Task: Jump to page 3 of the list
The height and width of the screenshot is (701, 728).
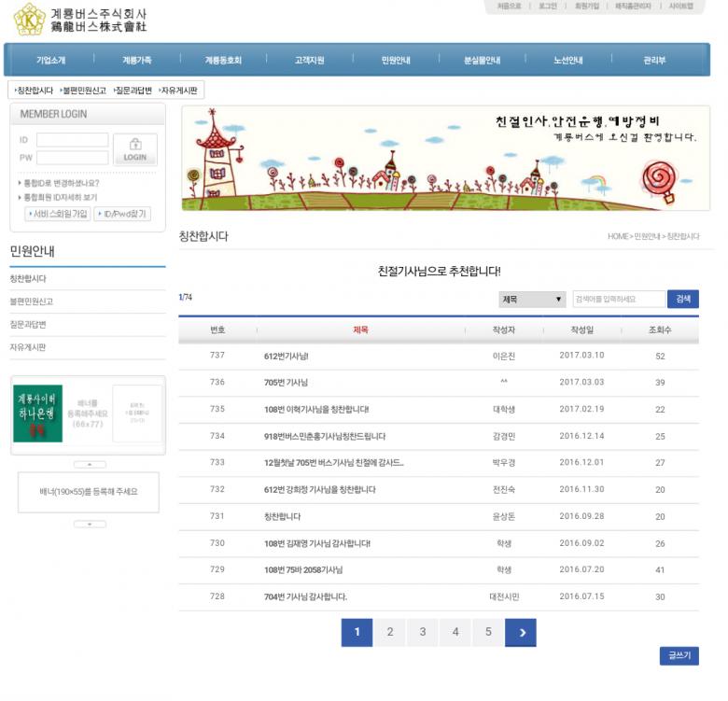Action: pyautogui.click(x=422, y=633)
